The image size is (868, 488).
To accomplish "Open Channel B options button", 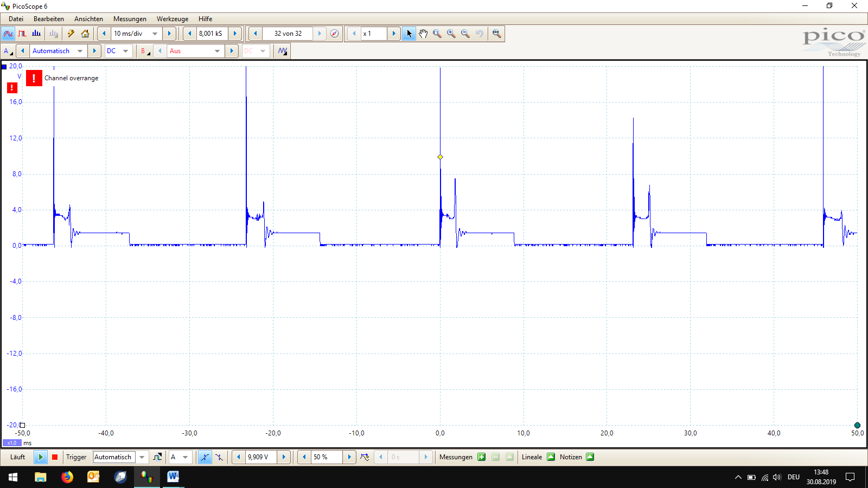I will pyautogui.click(x=145, y=51).
